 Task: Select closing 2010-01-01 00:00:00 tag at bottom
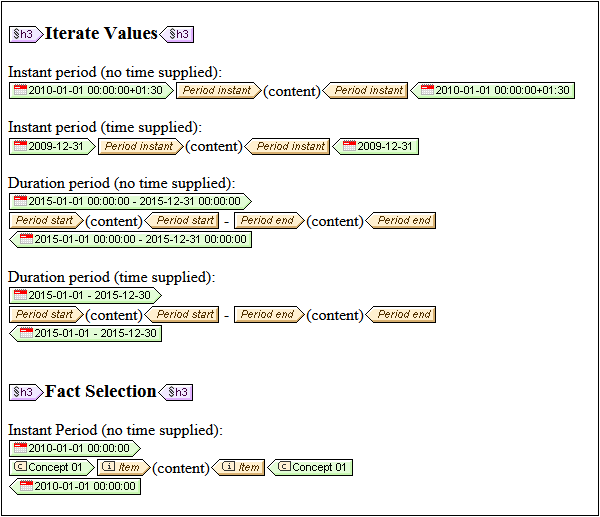click(x=76, y=486)
